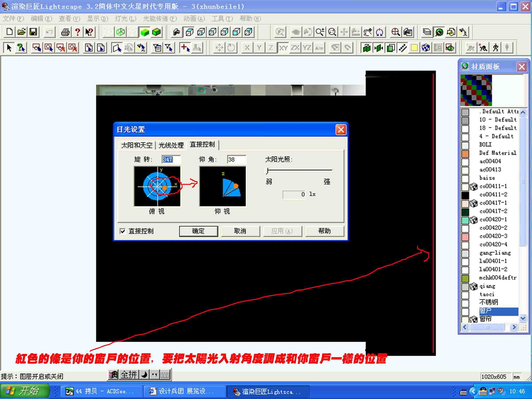Select the gang-liang material entry
This screenshot has height=399, width=532.
495,253
